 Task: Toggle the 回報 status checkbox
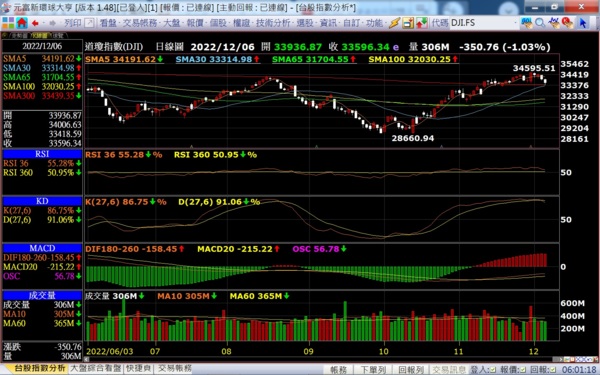coord(553,370)
